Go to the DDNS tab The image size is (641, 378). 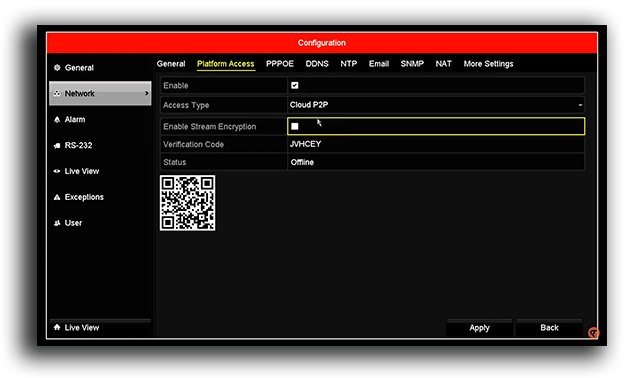[x=317, y=64]
